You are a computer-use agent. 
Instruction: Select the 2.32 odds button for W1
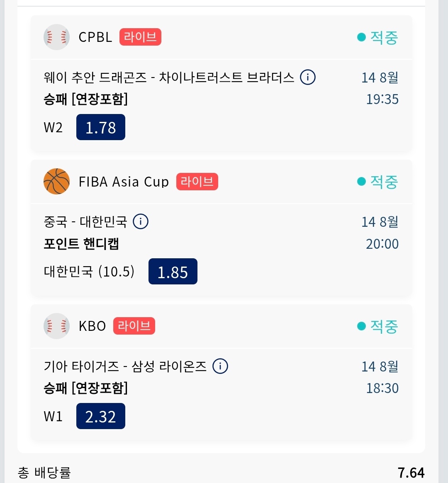coord(101,416)
